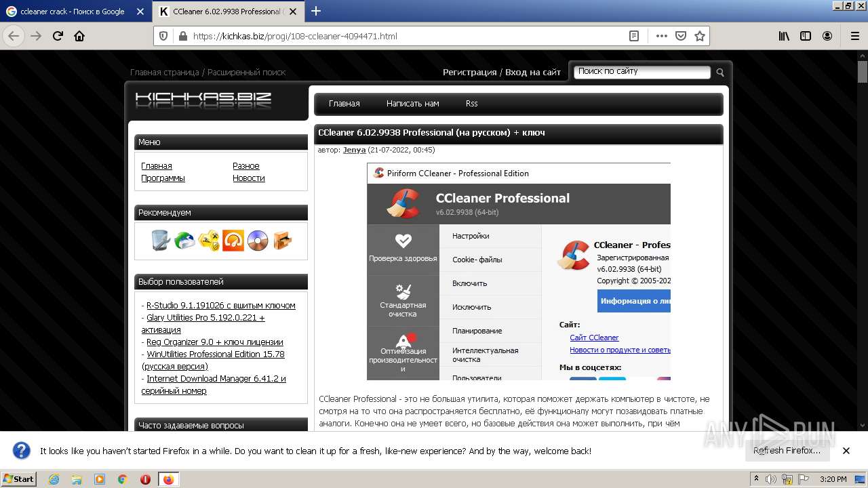The width and height of the screenshot is (868, 488).
Task: Launch media player from taskbar
Action: point(100,479)
